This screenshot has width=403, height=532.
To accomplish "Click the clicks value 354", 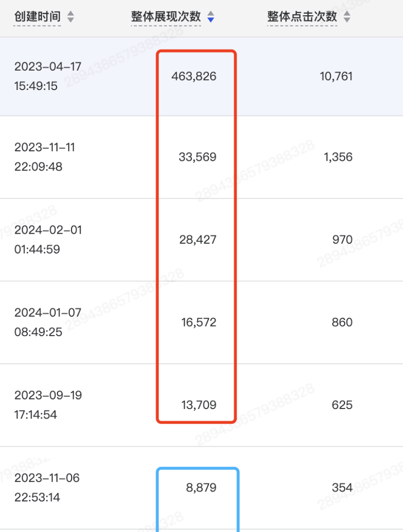I will (342, 487).
